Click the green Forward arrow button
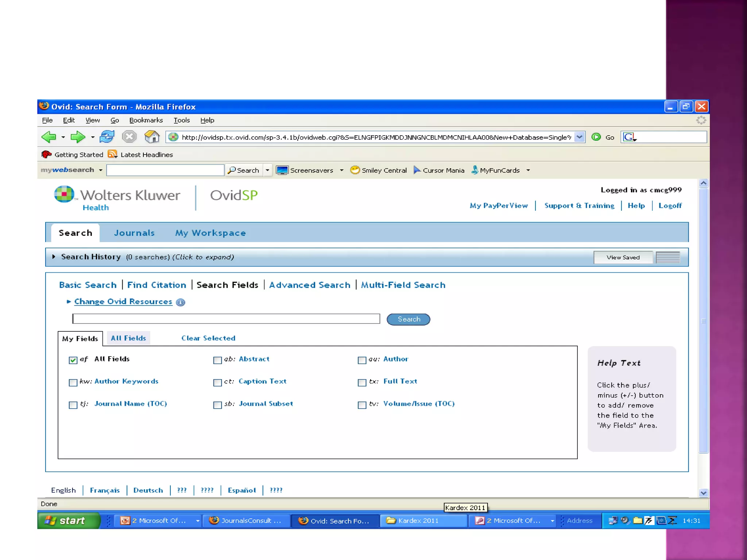 [77, 137]
